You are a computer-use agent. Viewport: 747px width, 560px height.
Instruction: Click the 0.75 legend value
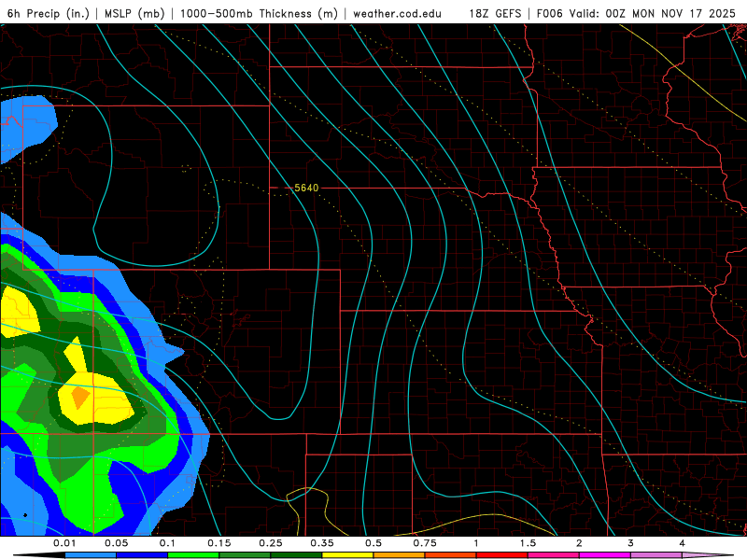[425, 543]
